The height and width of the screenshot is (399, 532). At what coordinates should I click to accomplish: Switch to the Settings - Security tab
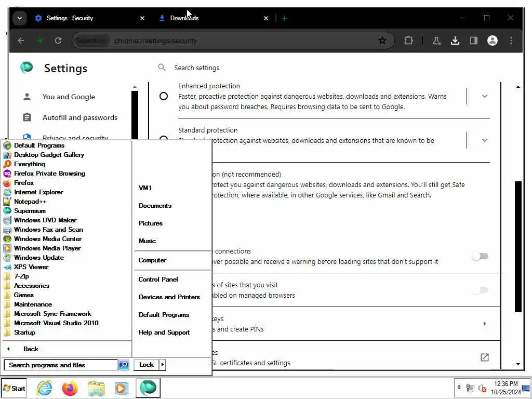pos(70,18)
